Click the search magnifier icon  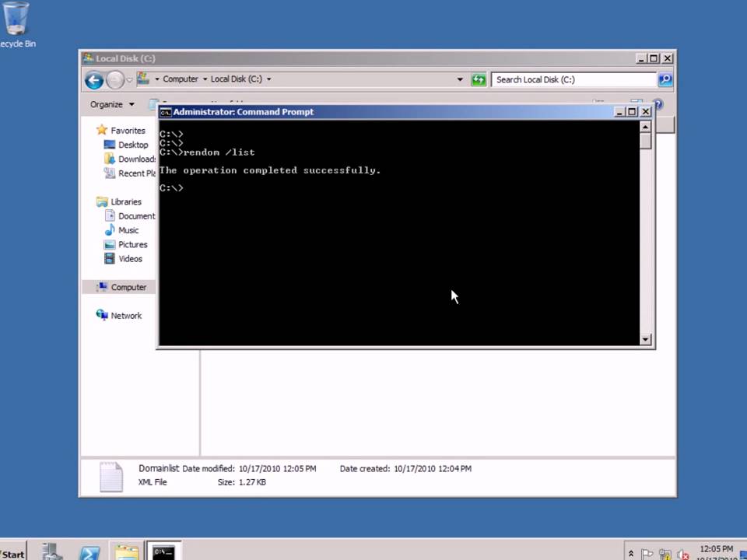(x=665, y=79)
